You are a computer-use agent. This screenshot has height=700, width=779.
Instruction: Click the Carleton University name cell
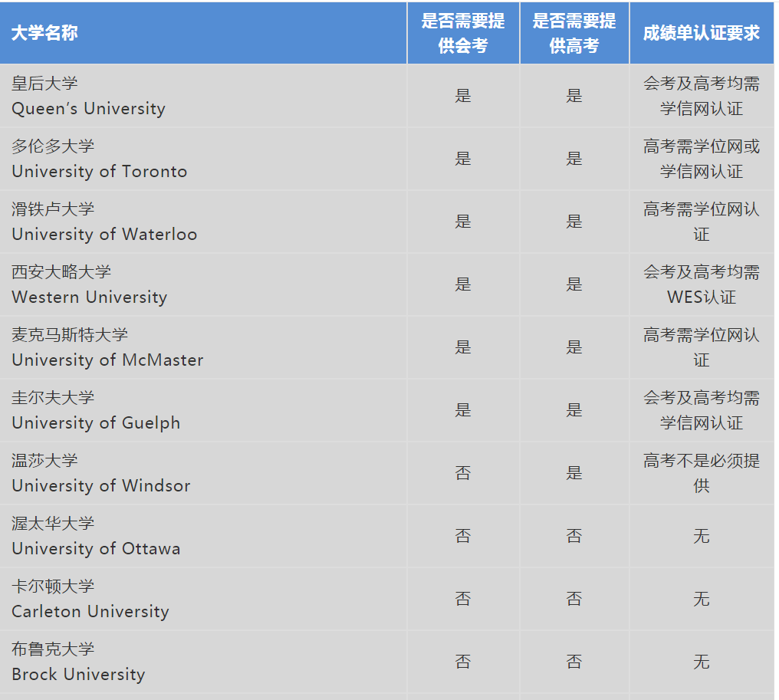pyautogui.click(x=90, y=599)
